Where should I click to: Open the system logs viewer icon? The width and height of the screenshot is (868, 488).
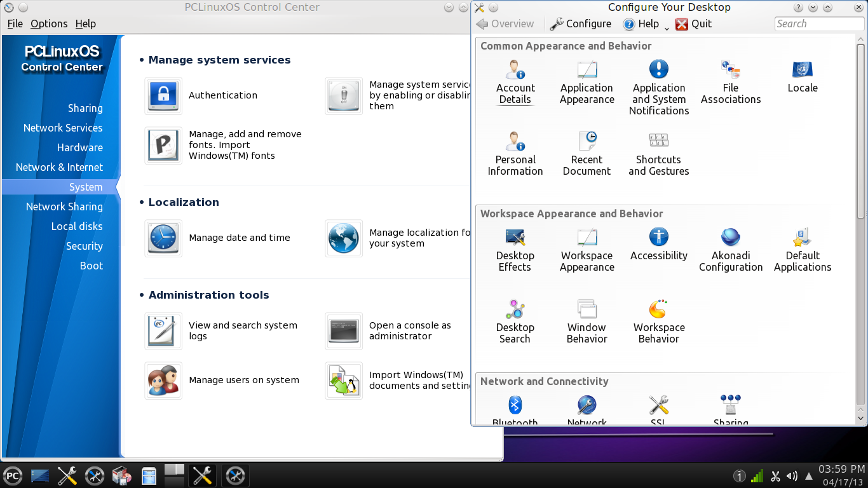click(163, 331)
